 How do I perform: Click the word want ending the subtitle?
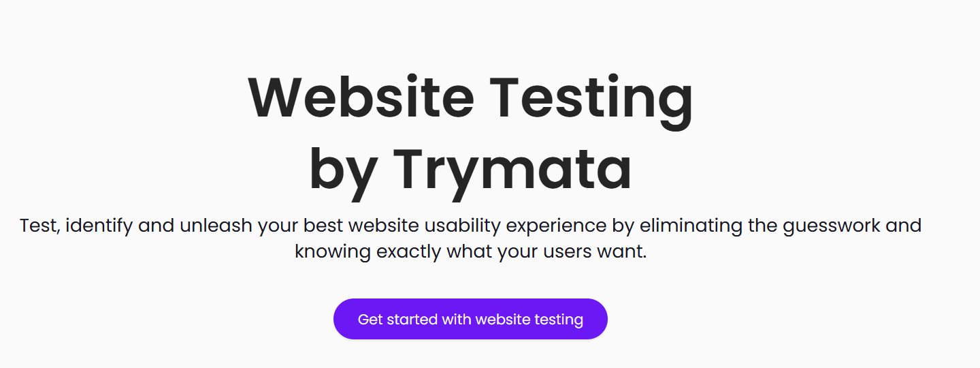621,251
